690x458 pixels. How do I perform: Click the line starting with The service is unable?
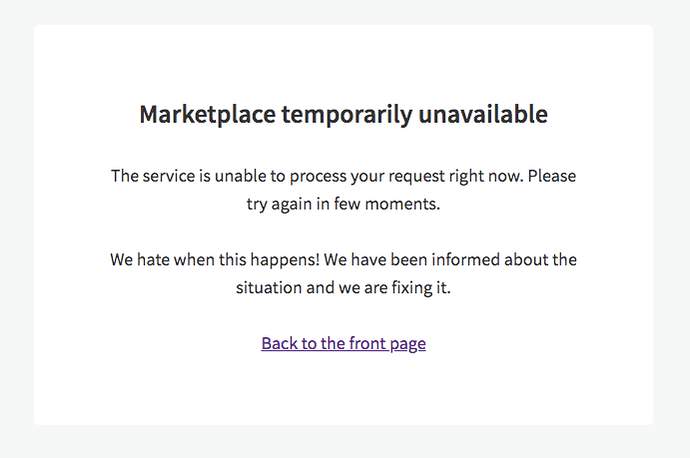tap(343, 176)
